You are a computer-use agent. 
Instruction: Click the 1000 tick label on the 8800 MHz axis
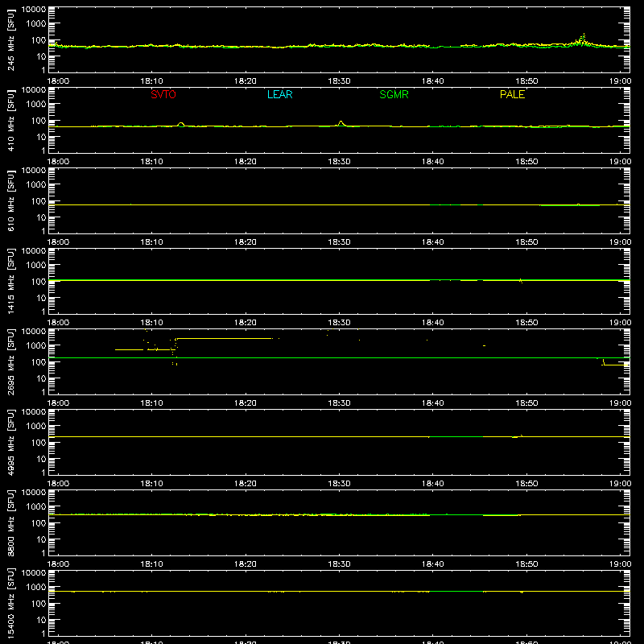coord(36,507)
